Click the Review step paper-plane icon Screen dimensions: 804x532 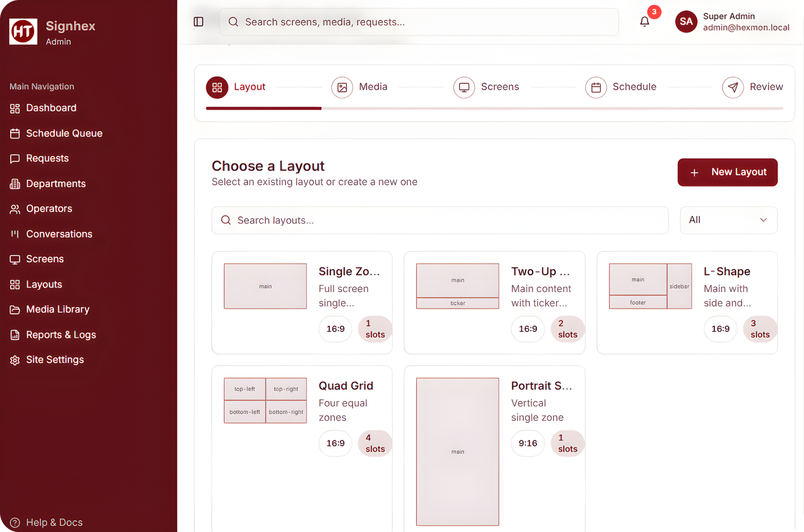pos(733,87)
